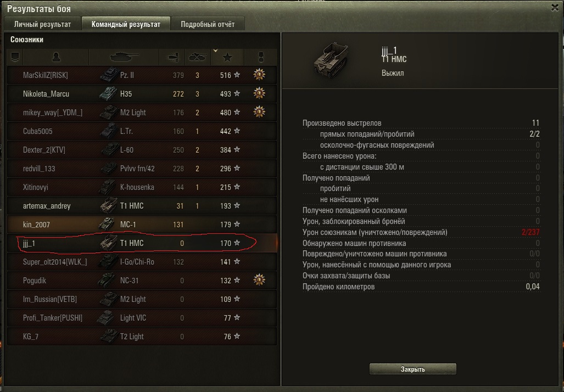Select the Командный результат tab
Image resolution: width=564 pixels, height=392 pixels.
126,24
